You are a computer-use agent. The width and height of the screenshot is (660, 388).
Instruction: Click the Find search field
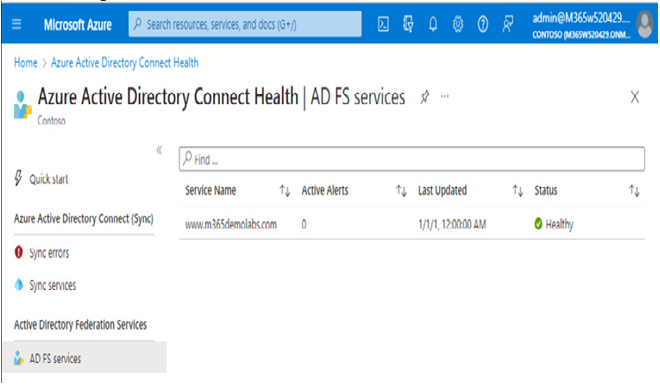click(x=412, y=159)
